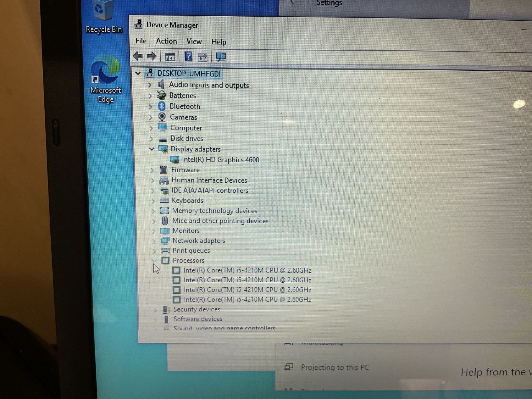Viewport: 532px width, 399px height.
Task: Expand the IDE ATA/ATAPI controllers node
Action: click(153, 191)
